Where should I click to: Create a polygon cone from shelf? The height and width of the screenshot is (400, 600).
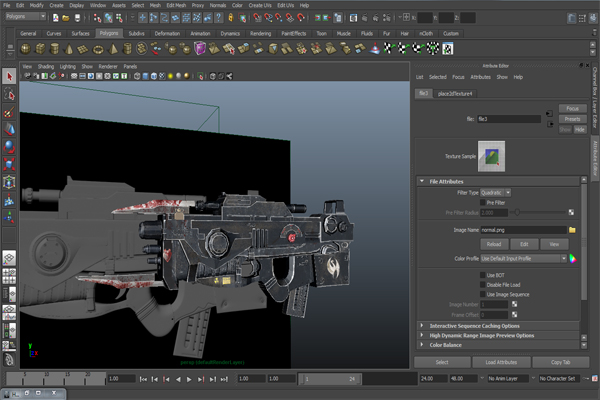[69, 49]
